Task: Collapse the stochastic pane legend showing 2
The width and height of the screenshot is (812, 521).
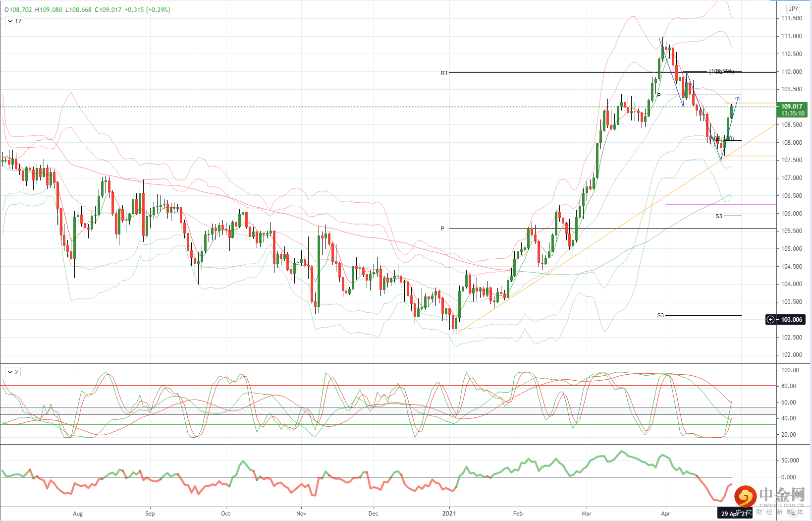Action: click(10, 372)
